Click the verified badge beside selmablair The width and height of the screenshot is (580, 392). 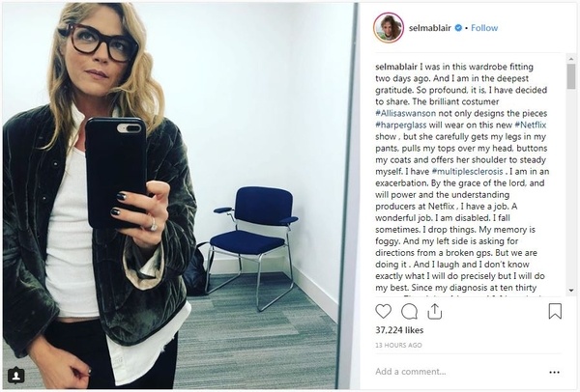click(458, 28)
